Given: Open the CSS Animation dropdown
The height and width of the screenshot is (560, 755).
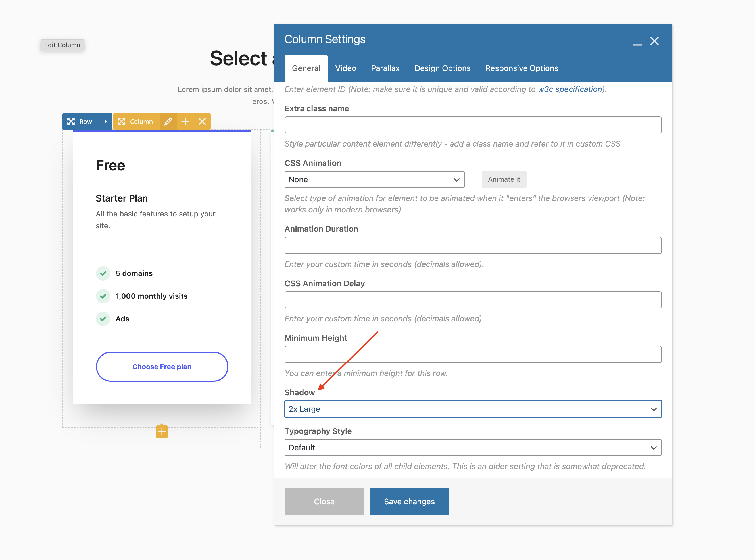Looking at the screenshot, I should click(374, 179).
